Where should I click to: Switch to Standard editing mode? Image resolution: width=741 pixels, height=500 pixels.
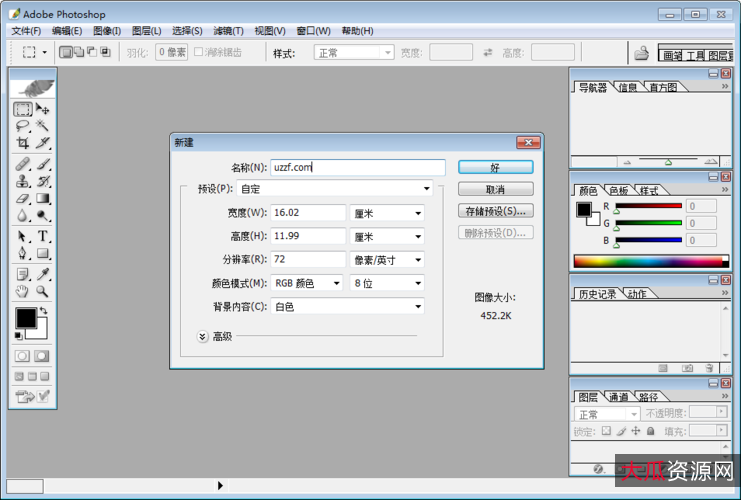[22, 356]
